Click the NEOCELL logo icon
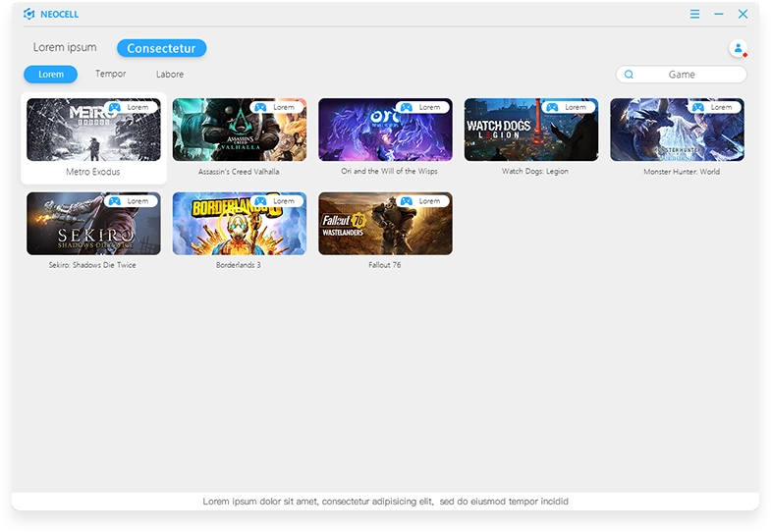 pyautogui.click(x=29, y=15)
